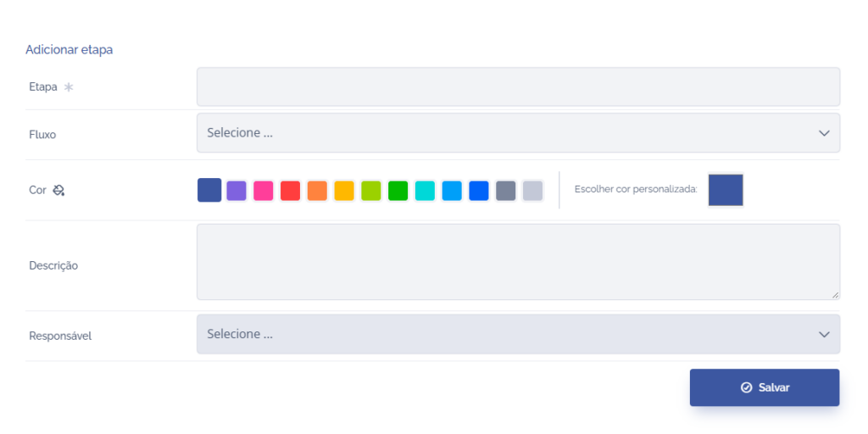Image resolution: width=868 pixels, height=434 pixels.
Task: Focus the Descrição text area
Action: click(x=517, y=262)
